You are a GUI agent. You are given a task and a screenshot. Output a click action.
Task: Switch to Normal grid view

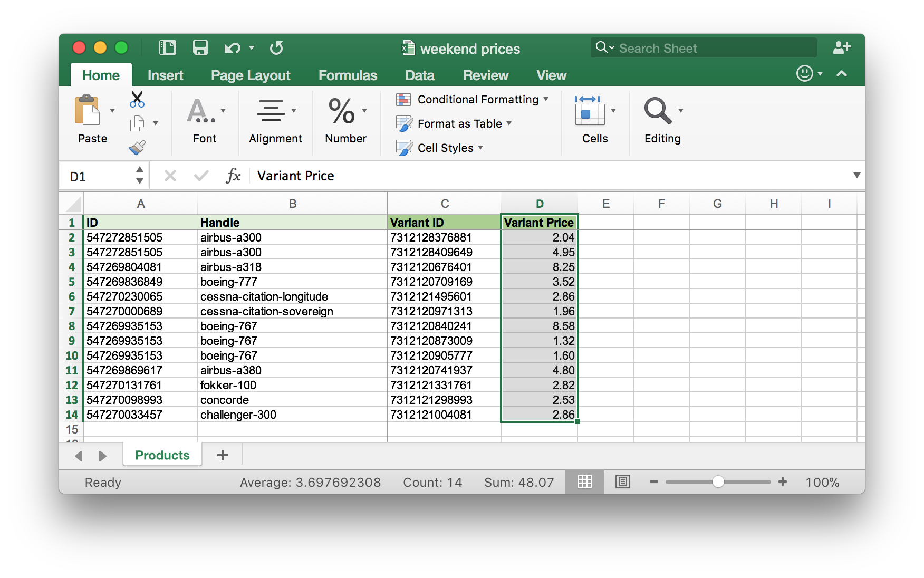point(585,481)
